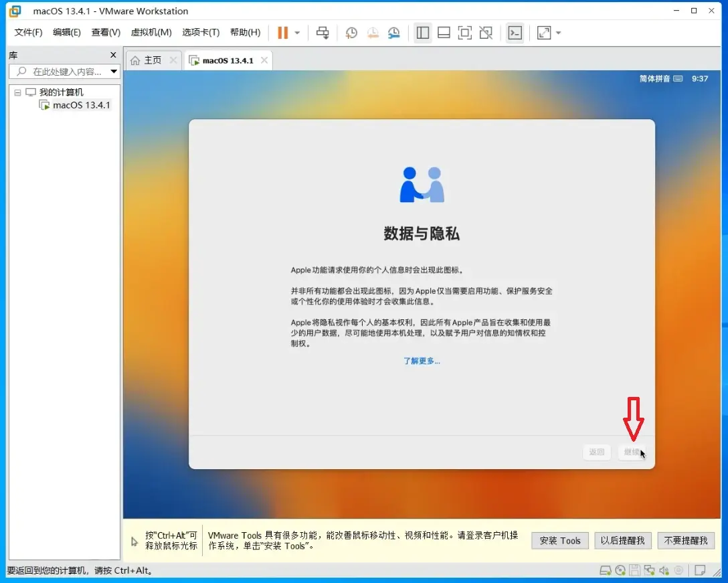Screen dimensions: 728x583
Task: Close the 库 library panel
Action: [x=113, y=55]
